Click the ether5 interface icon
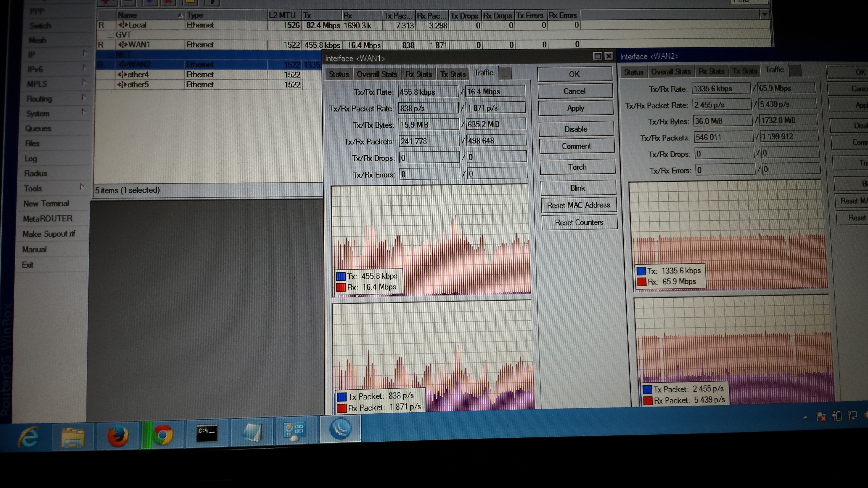This screenshot has height=488, width=868. [122, 85]
